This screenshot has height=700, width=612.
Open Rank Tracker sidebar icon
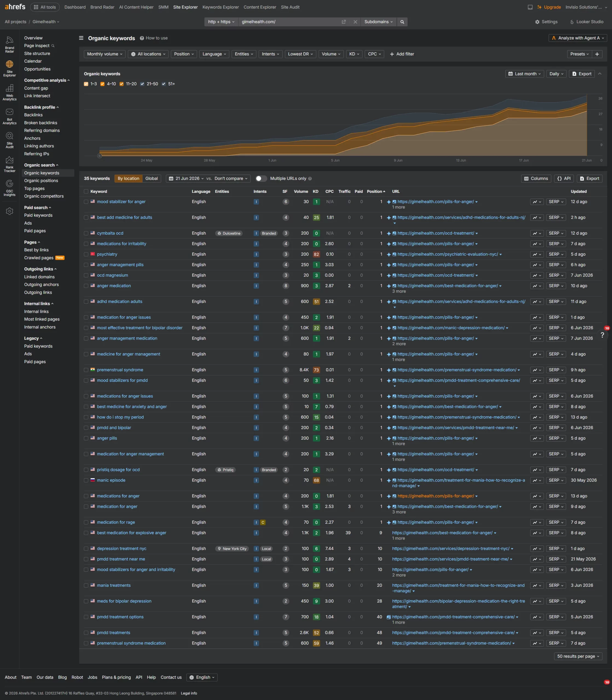point(10,164)
